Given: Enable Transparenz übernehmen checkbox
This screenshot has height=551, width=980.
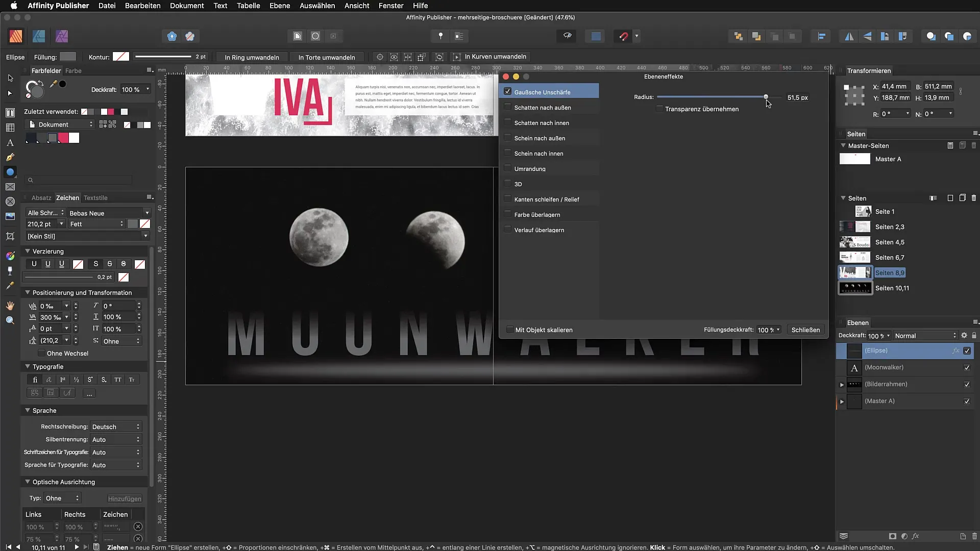Looking at the screenshot, I should point(659,109).
